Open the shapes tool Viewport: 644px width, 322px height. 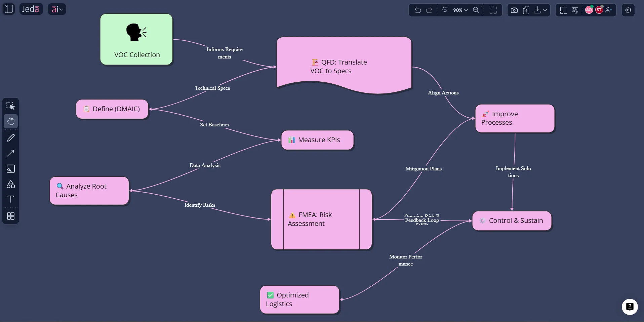click(10, 184)
